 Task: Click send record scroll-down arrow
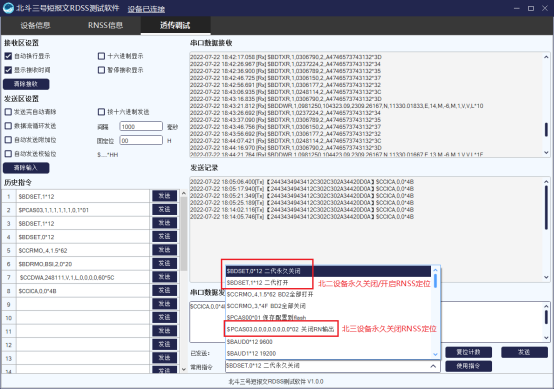[546, 277]
